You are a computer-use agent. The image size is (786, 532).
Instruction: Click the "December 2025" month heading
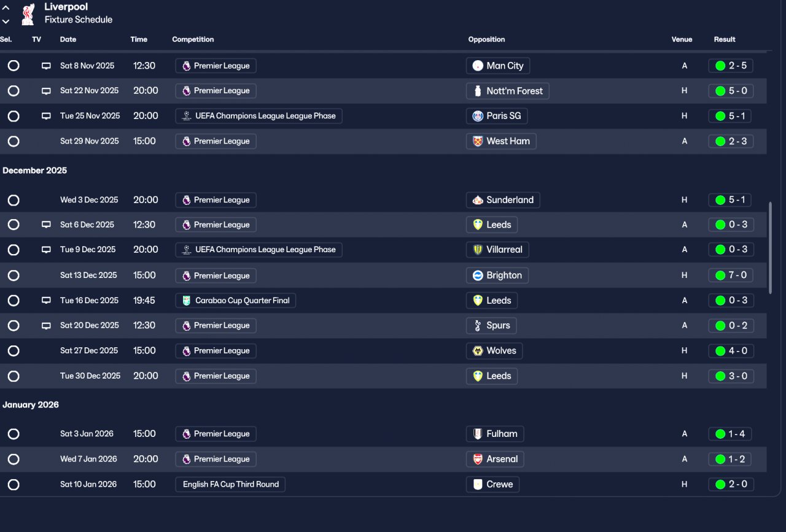point(35,171)
